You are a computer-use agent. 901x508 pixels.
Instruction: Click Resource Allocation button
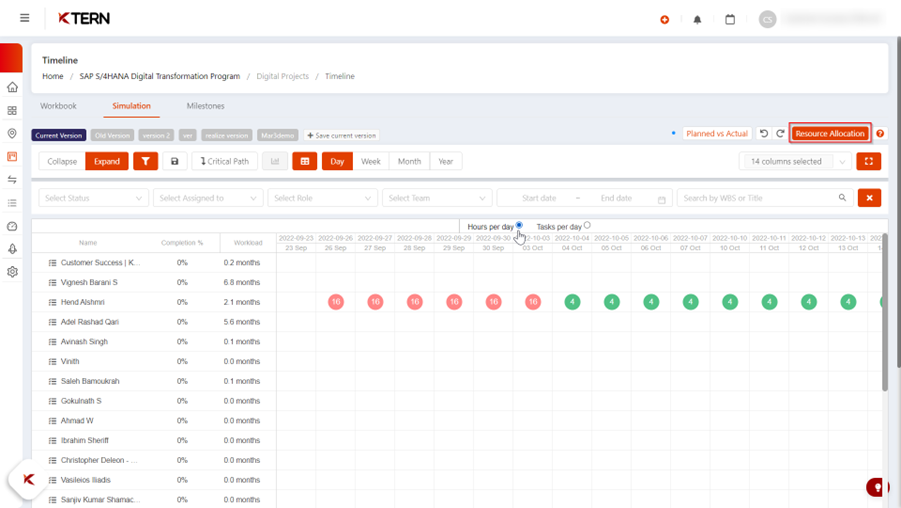point(830,133)
